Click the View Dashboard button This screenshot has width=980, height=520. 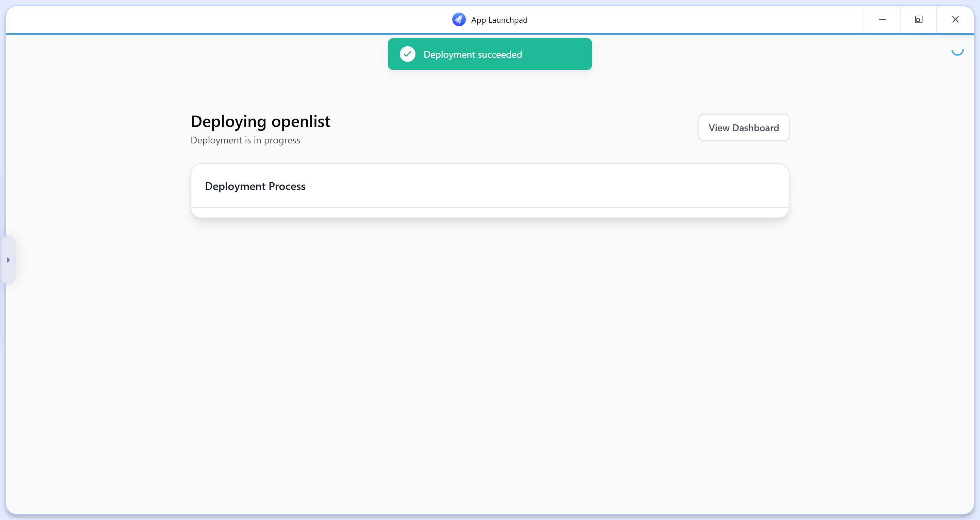point(744,127)
